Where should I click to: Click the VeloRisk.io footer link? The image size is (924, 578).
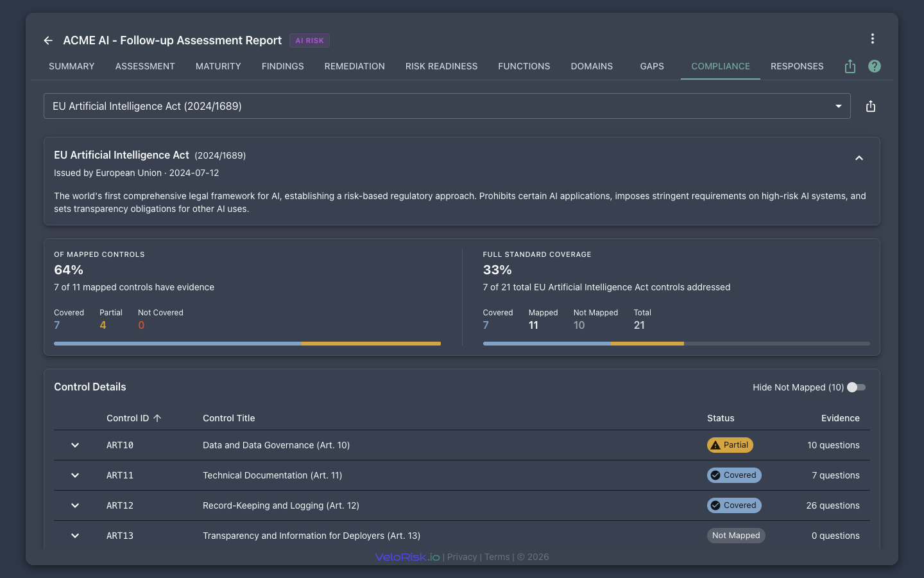pyautogui.click(x=407, y=557)
